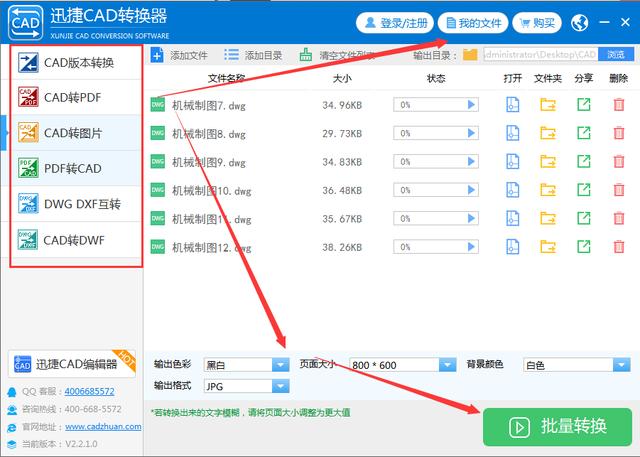The width and height of the screenshot is (640, 457).
Task: Share 机械制图10.dwg
Action: point(584,189)
